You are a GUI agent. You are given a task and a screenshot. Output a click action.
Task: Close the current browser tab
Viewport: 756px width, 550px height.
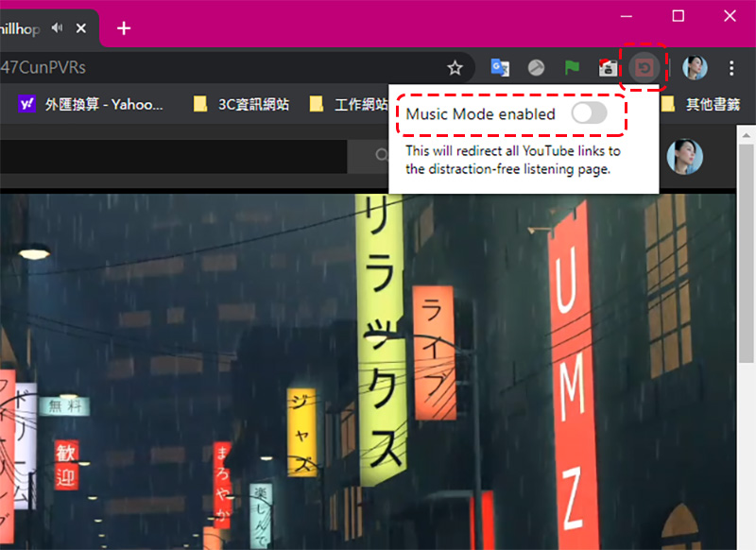[81, 28]
